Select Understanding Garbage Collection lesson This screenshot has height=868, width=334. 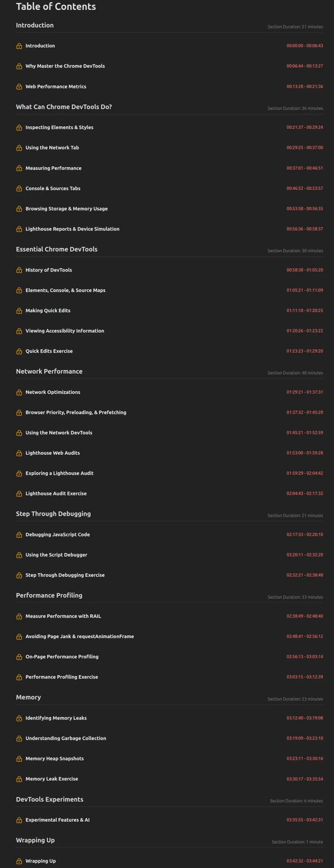[66, 738]
